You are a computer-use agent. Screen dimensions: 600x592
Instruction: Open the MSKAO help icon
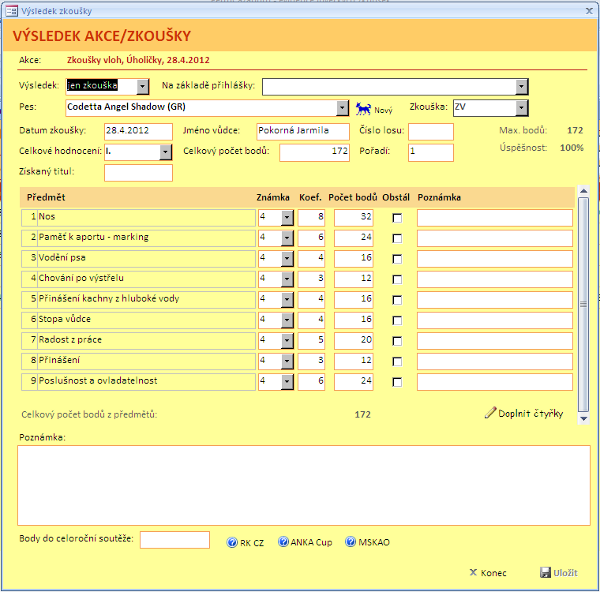351,542
